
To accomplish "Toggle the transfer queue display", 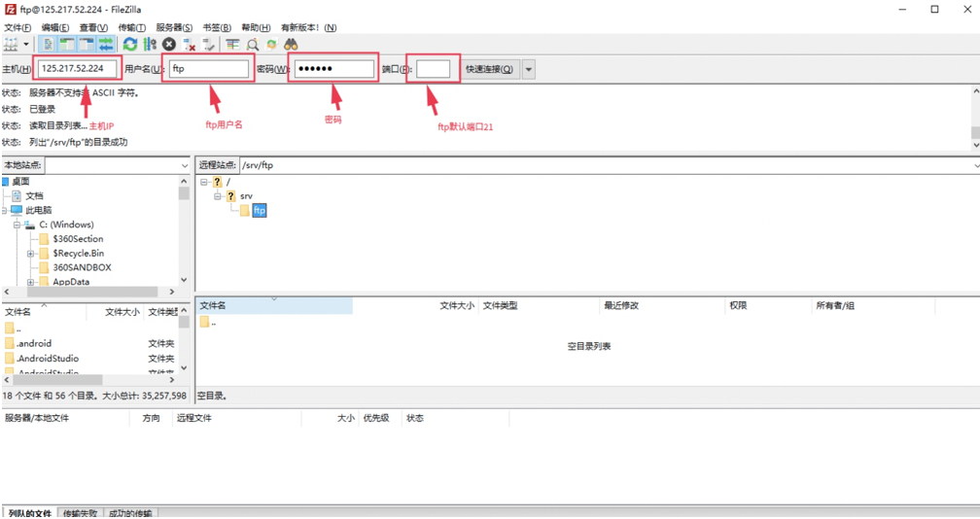I will 106,45.
